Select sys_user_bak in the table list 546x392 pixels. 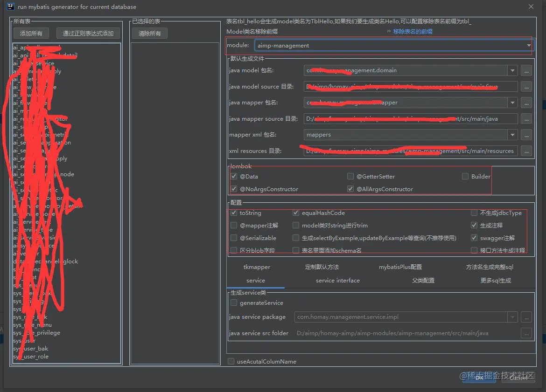tap(66, 349)
